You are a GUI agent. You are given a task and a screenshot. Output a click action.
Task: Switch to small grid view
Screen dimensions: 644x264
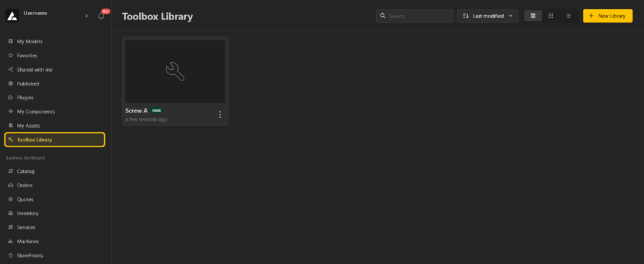(551, 16)
